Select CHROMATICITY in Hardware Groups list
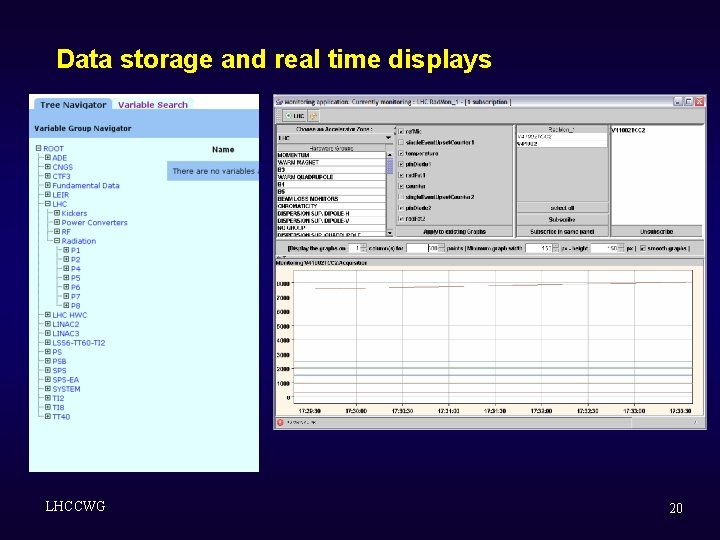This screenshot has width=720, height=540. [331, 206]
